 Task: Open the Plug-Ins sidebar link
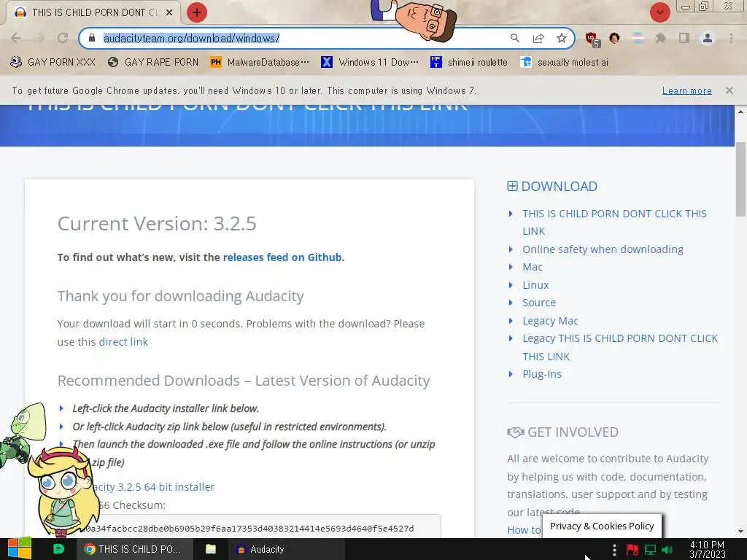point(542,374)
